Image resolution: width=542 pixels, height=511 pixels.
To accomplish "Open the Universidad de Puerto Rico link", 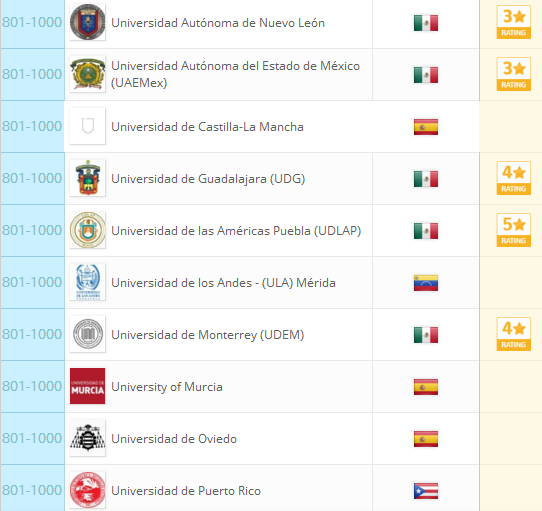I will [x=186, y=491].
